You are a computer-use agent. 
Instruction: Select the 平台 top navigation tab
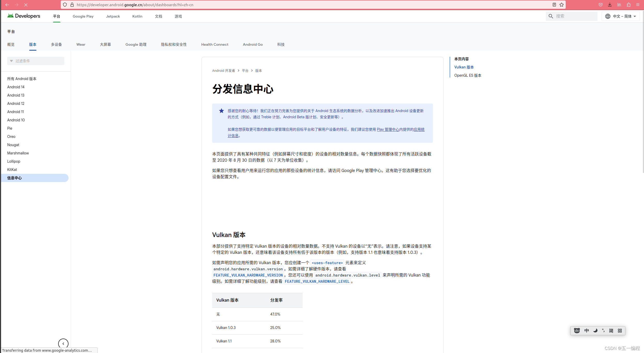pos(57,16)
